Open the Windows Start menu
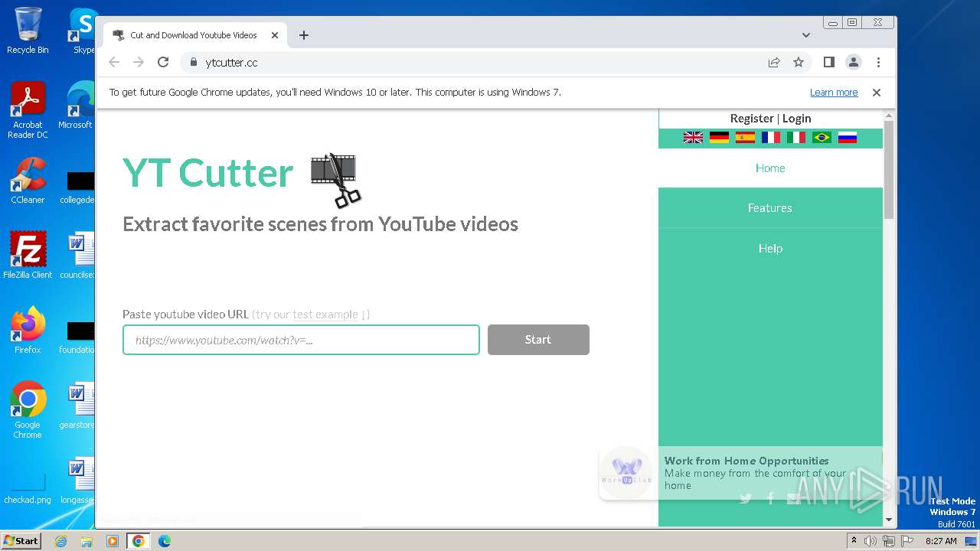This screenshot has height=551, width=980. pos(21,540)
